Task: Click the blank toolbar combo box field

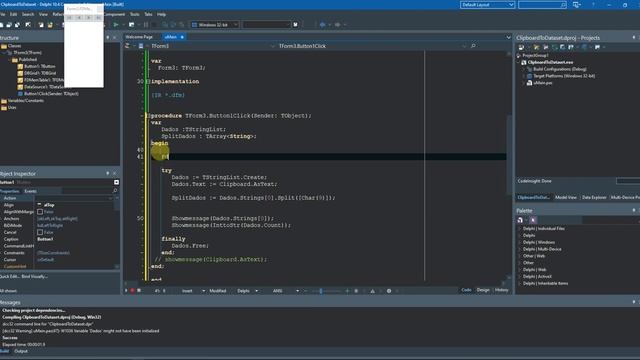Action: pos(266,24)
